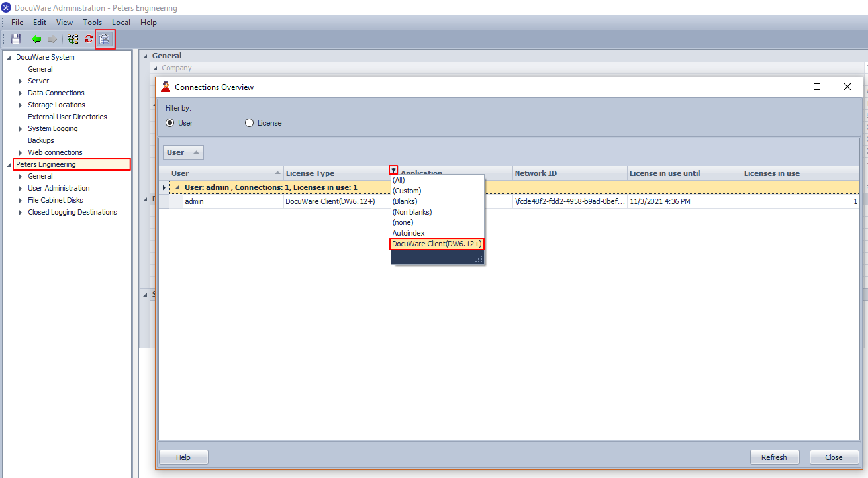Collapse the admin user group row
The height and width of the screenshot is (478, 868).
click(x=176, y=187)
